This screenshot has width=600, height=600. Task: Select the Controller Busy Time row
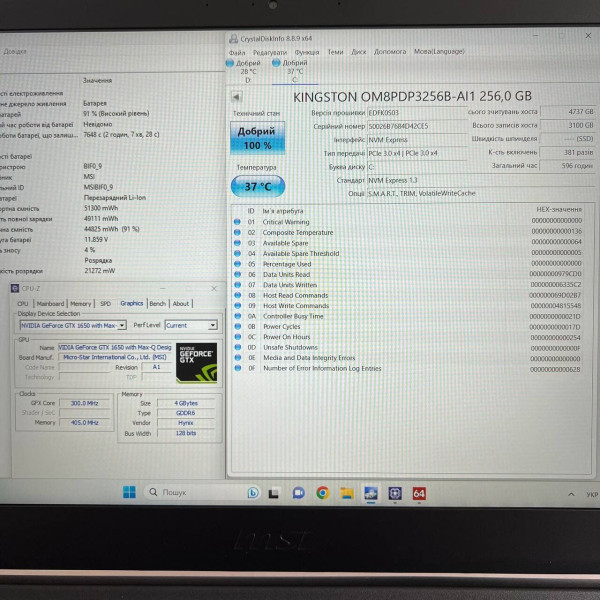point(407,316)
